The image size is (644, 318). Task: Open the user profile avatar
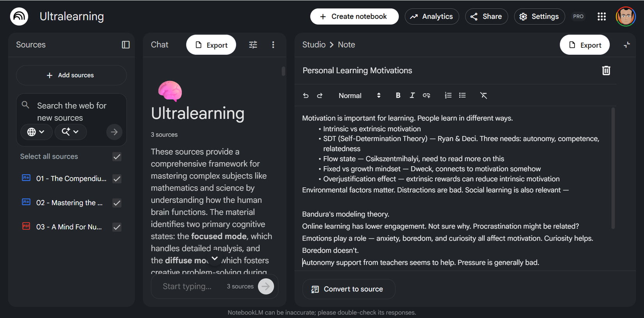[x=626, y=16]
